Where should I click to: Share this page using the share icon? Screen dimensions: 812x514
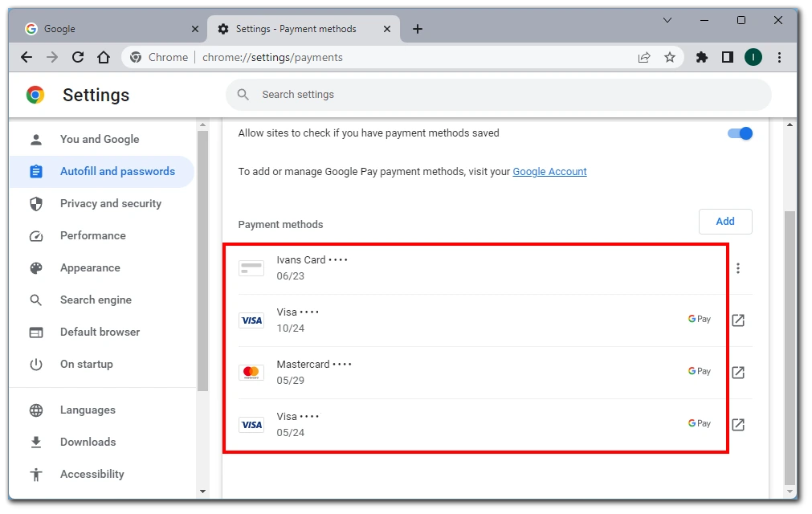(643, 58)
